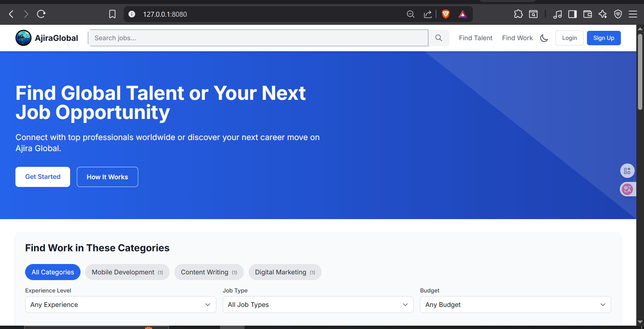Select the All Categories filter pill

pos(53,272)
